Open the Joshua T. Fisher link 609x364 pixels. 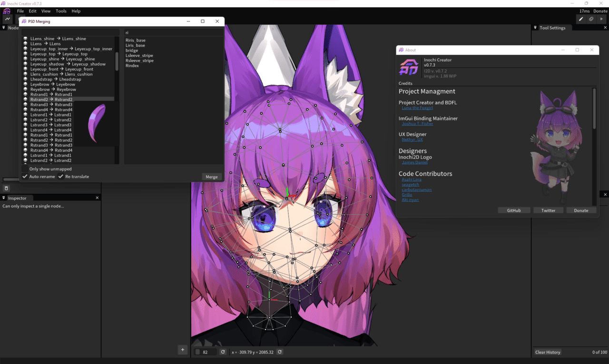pos(417,124)
